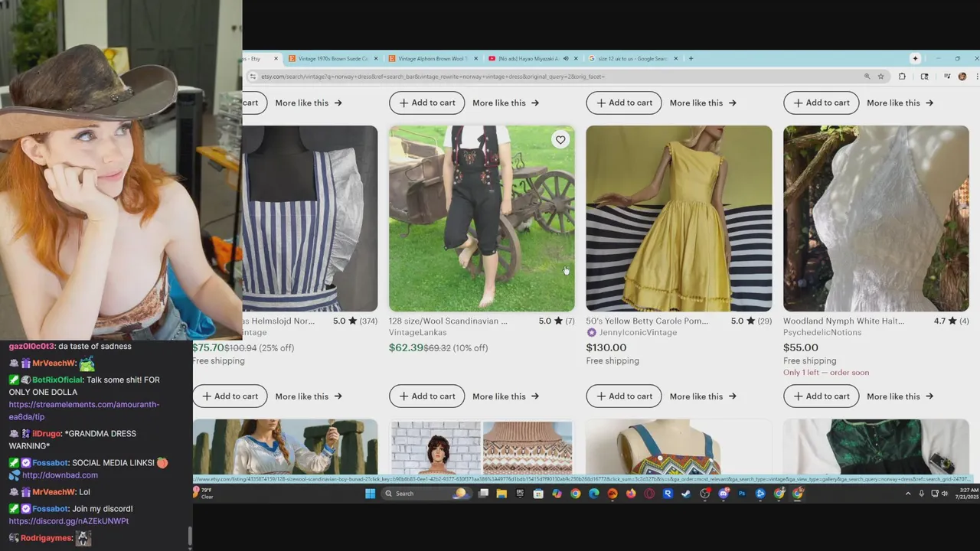
Task: Click the bookmark star in the address bar
Action: click(881, 77)
